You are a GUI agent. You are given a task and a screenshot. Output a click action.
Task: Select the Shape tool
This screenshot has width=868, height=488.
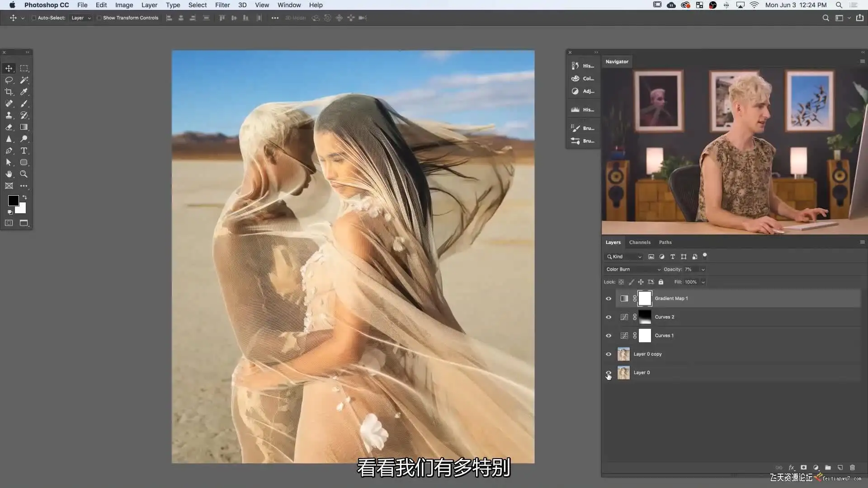coord(24,162)
